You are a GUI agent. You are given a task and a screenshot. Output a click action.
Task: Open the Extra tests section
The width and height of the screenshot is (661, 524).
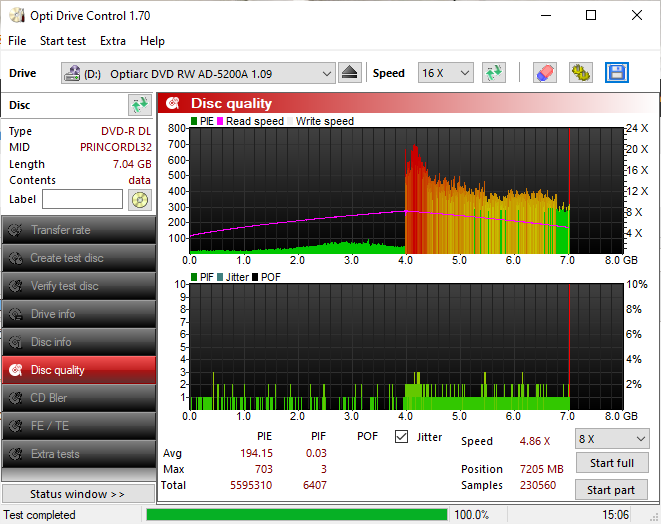tap(79, 454)
